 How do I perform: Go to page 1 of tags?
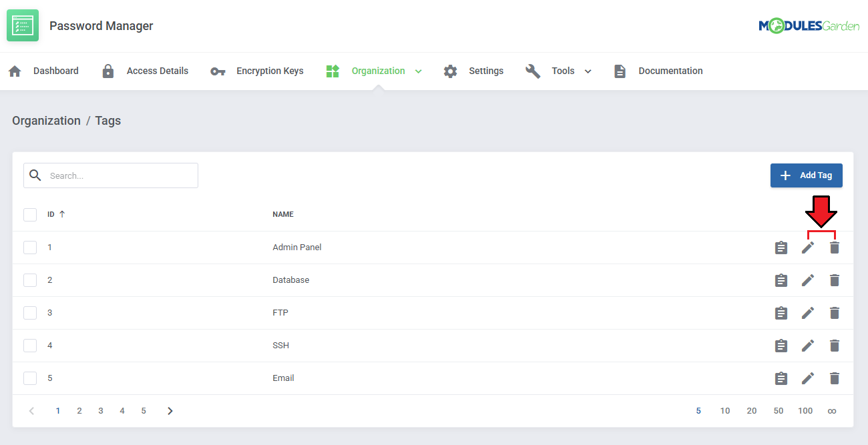tap(58, 411)
